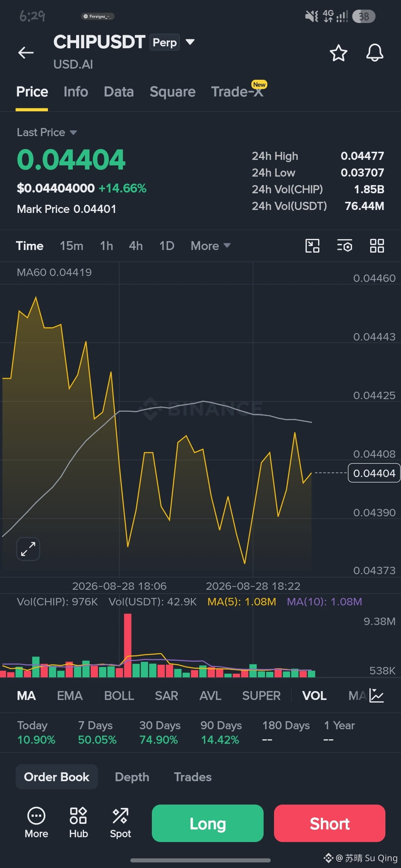
Task: Open the More menu icon at the bottom
Action: coord(36,823)
